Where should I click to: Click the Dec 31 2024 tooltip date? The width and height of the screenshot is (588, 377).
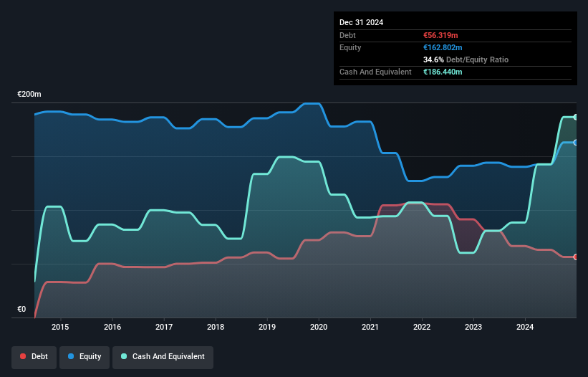click(361, 22)
